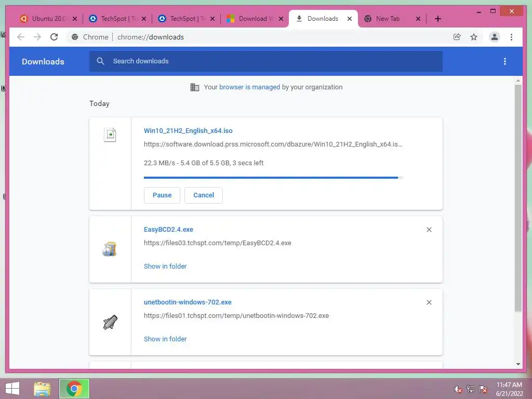Open the Downloads page more-actions menu
The width and height of the screenshot is (532, 399).
pyautogui.click(x=505, y=61)
